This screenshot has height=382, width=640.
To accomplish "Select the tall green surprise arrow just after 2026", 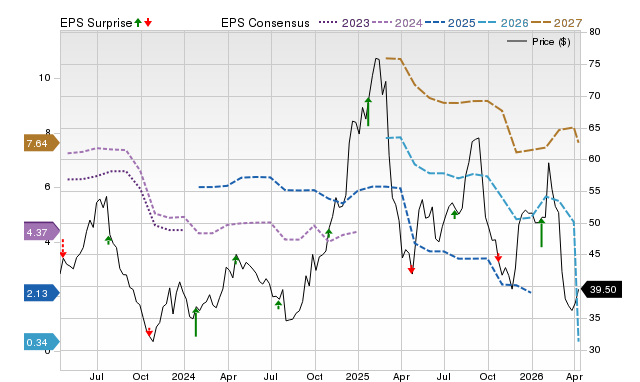I will pos(542,232).
